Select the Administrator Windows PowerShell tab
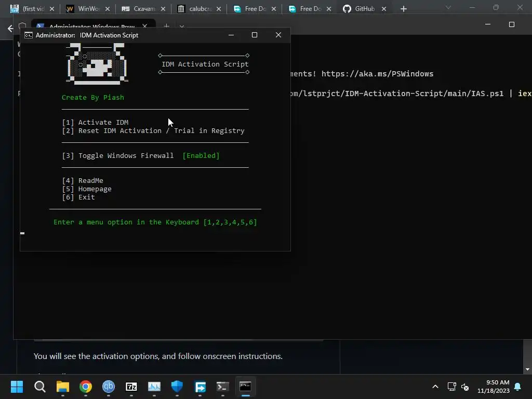Image resolution: width=532 pixels, height=399 pixels. tap(91, 26)
